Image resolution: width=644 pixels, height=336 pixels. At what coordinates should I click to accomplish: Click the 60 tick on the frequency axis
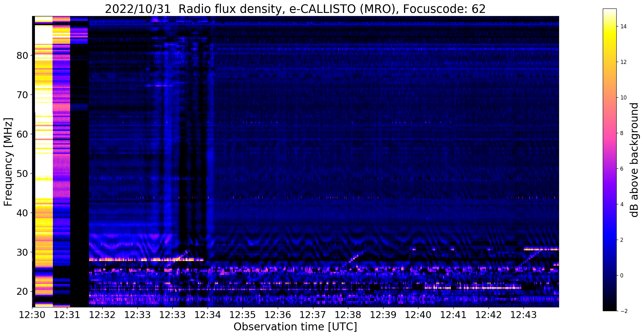[22, 134]
